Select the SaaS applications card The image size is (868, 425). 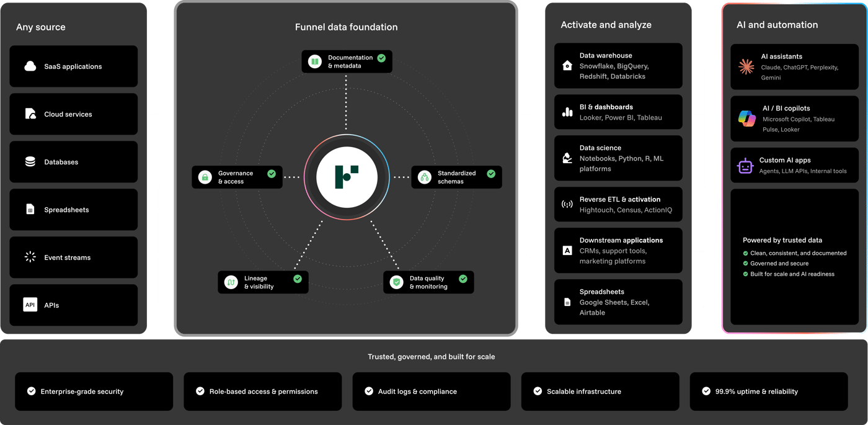[x=74, y=66]
